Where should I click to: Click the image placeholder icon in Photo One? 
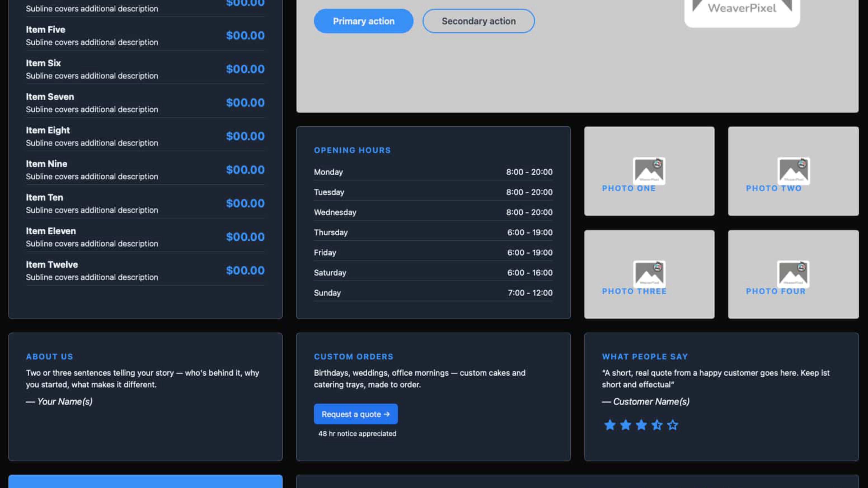tap(649, 171)
